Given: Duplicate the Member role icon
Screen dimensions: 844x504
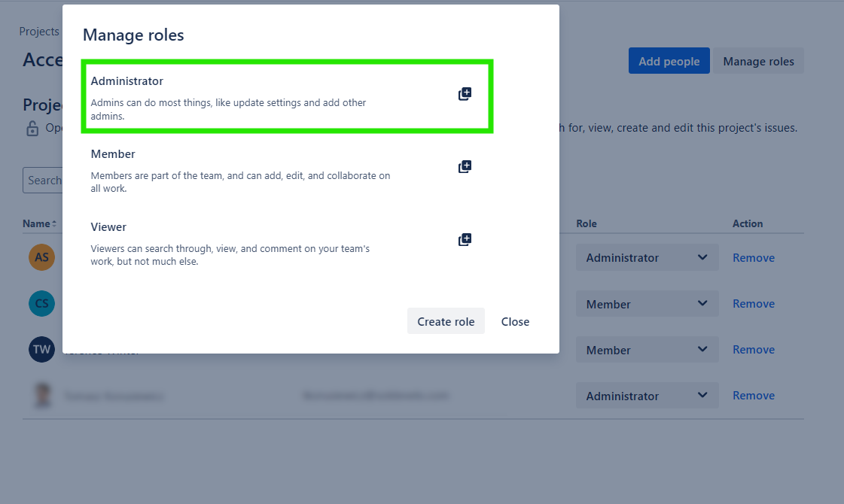Looking at the screenshot, I should [465, 167].
